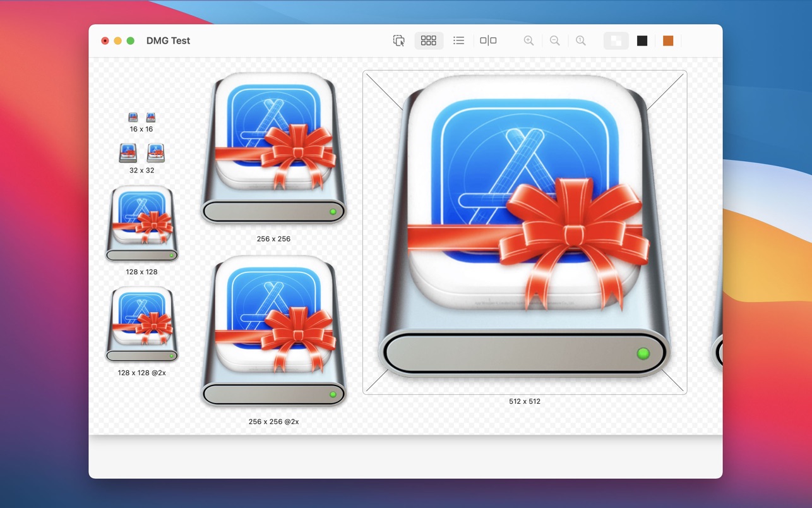Open the side-by-side compare view
Viewport: 812px width, 508px height.
point(488,40)
